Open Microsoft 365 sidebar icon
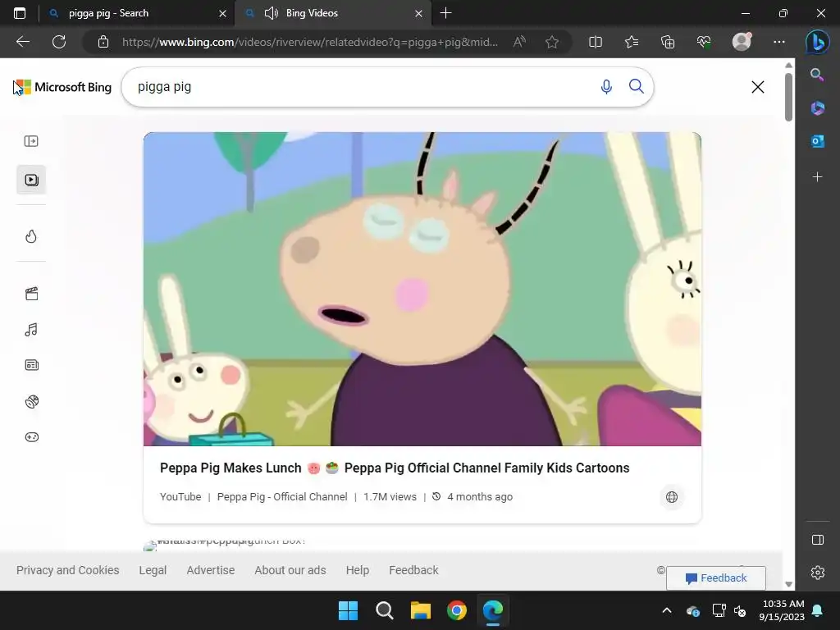840x630 pixels. (x=818, y=107)
